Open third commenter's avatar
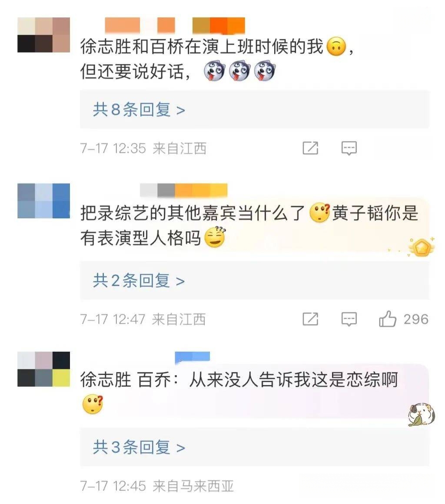445x504 pixels. point(43,369)
